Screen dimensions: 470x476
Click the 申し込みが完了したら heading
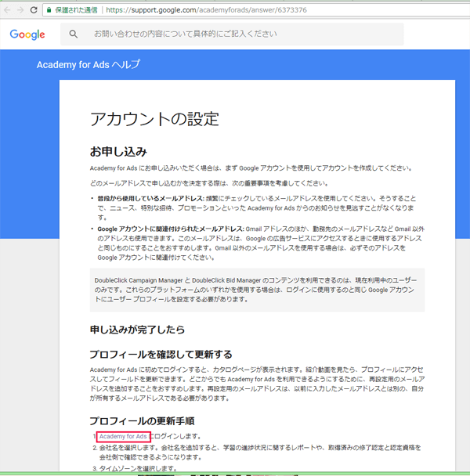coord(137,330)
